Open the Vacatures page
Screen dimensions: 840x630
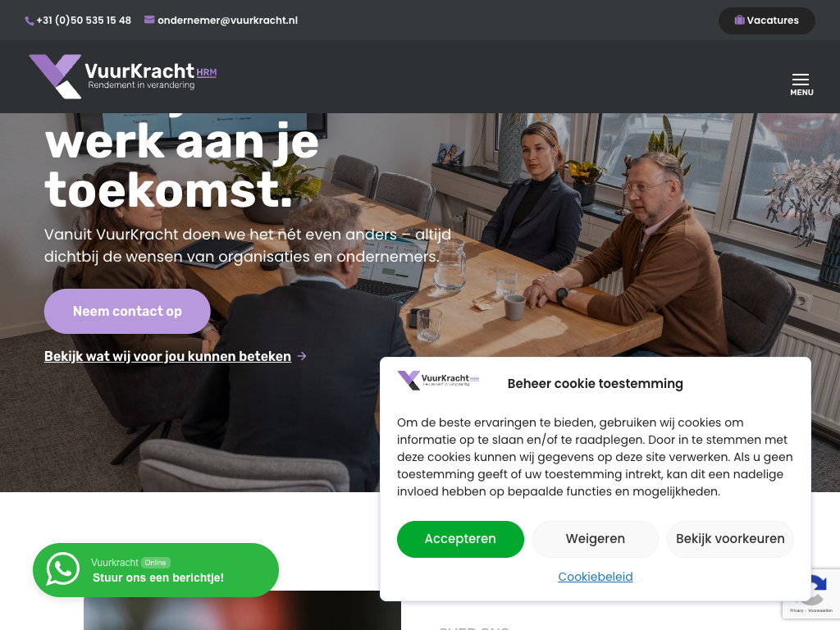point(767,21)
